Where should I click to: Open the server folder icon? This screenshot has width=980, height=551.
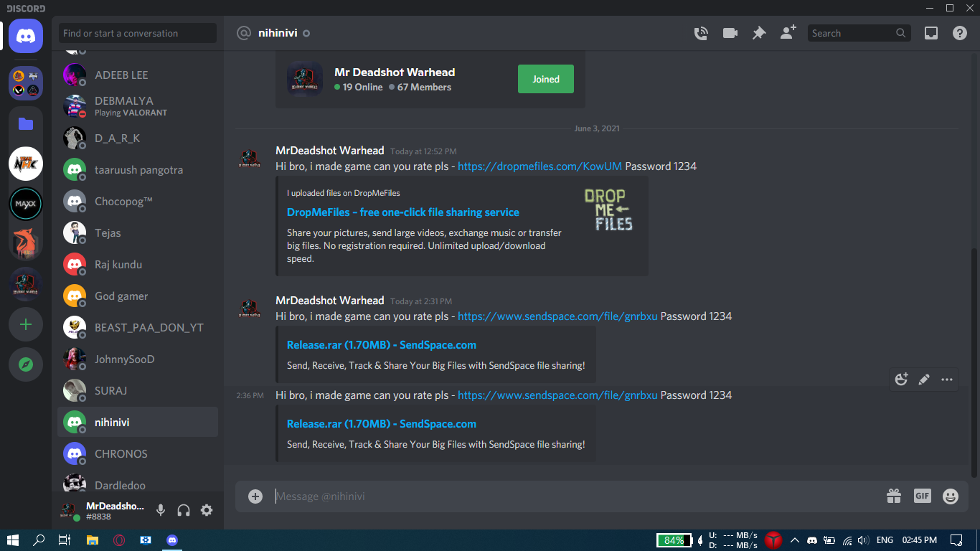click(x=26, y=123)
